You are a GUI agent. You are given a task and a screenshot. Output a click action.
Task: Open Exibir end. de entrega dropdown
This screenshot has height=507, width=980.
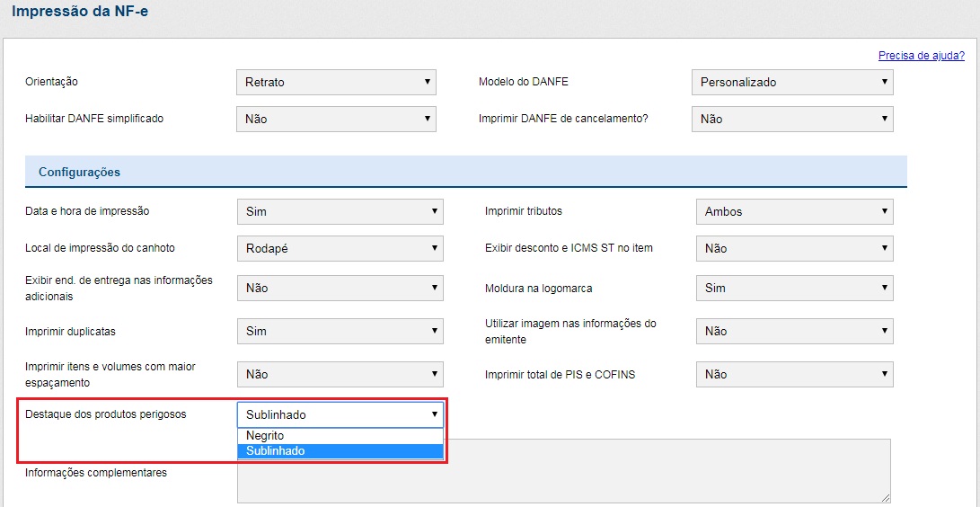pyautogui.click(x=340, y=288)
